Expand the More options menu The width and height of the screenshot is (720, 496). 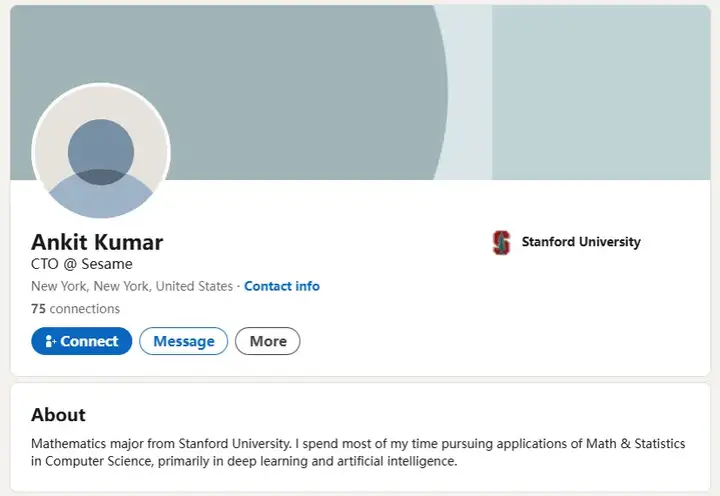(x=268, y=341)
